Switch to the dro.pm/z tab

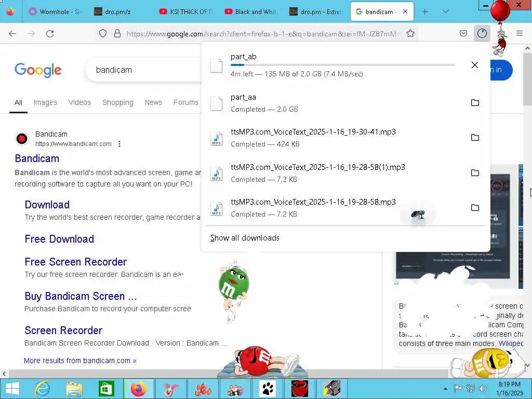tap(121, 12)
